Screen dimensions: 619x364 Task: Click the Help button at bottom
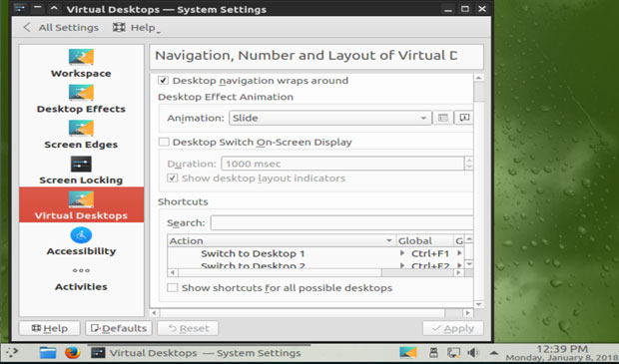click(50, 328)
